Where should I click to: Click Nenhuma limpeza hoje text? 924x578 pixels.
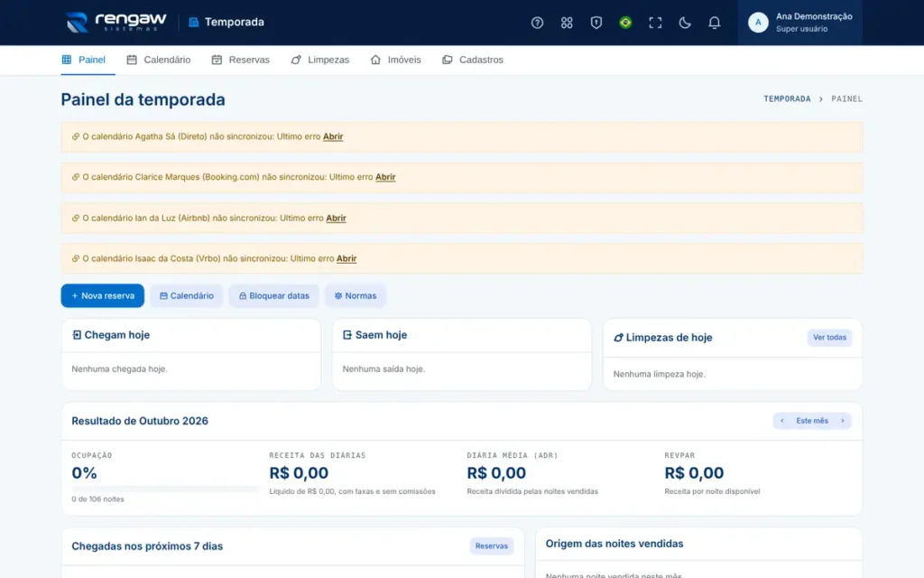(x=659, y=374)
